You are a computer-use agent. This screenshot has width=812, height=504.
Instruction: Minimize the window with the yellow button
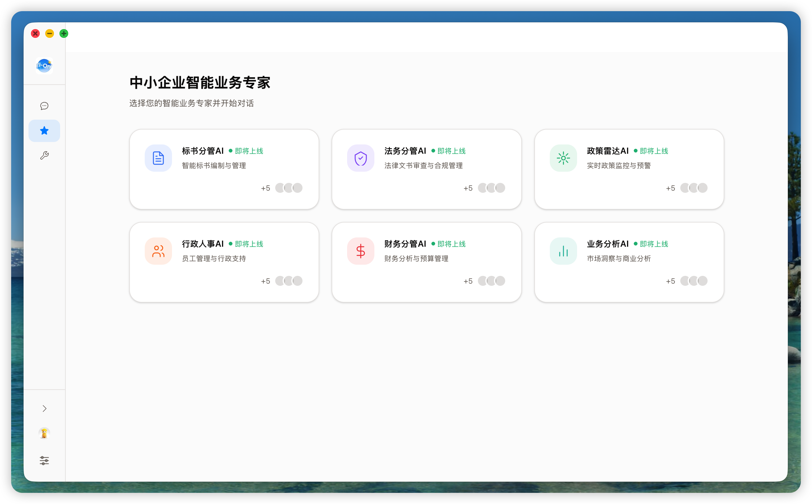(x=50, y=33)
